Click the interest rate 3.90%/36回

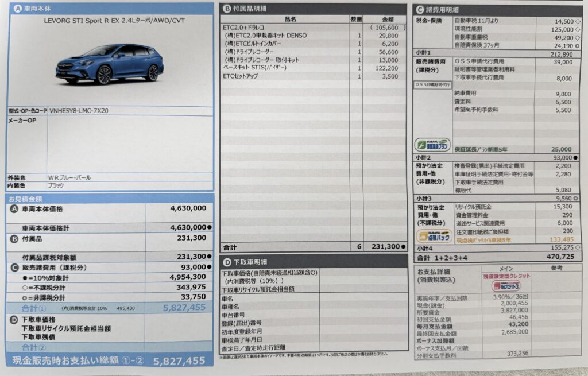(x=510, y=297)
